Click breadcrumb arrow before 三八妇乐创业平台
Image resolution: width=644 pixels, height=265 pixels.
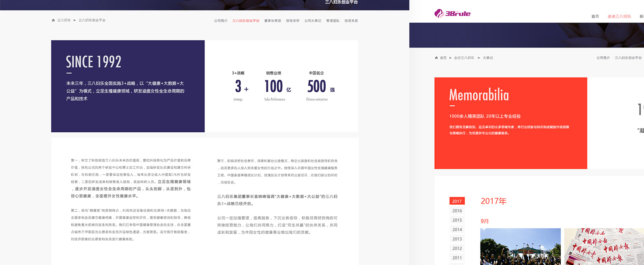[x=74, y=20]
